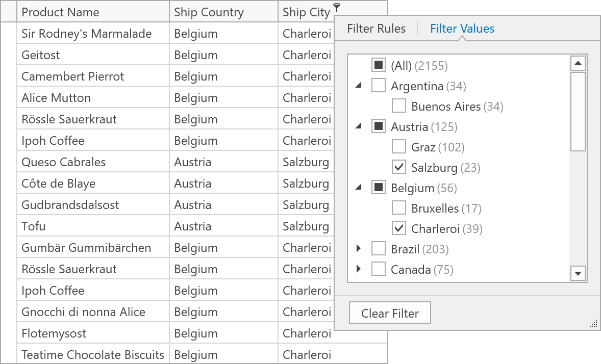
Task: Uncheck the Charleroi checkbox
Action: pos(399,228)
